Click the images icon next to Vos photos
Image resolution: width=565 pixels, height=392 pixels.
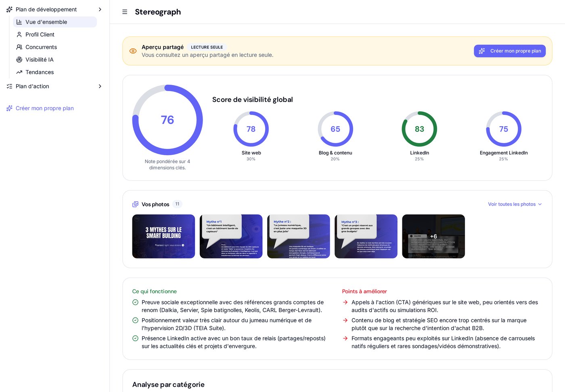(135, 204)
